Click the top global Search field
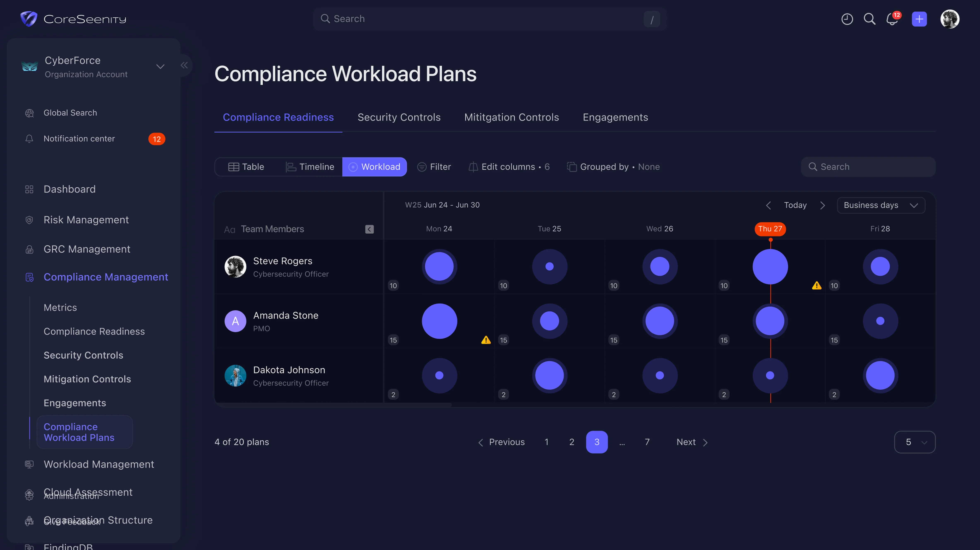 (490, 19)
